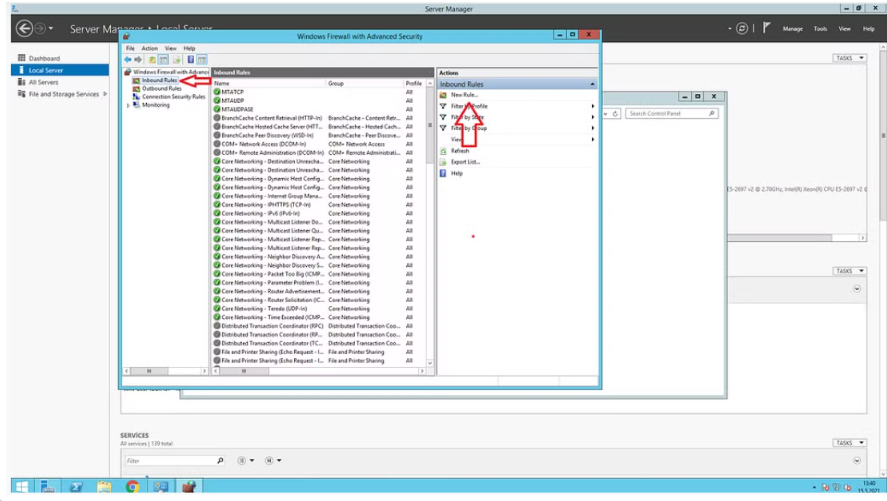Click the Export List icon in Actions pane
Screen dimensions: 887x501
(x=444, y=162)
